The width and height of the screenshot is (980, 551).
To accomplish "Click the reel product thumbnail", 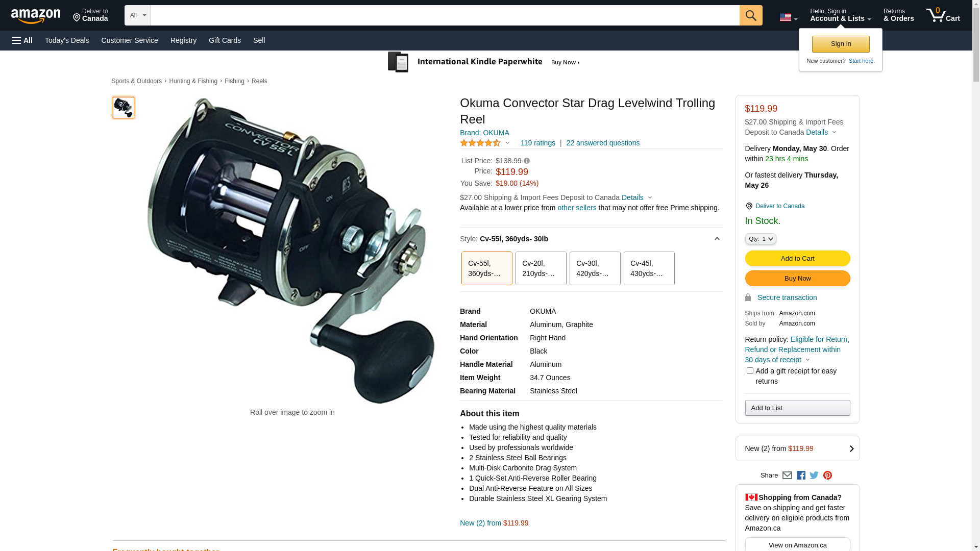I will click(x=124, y=108).
